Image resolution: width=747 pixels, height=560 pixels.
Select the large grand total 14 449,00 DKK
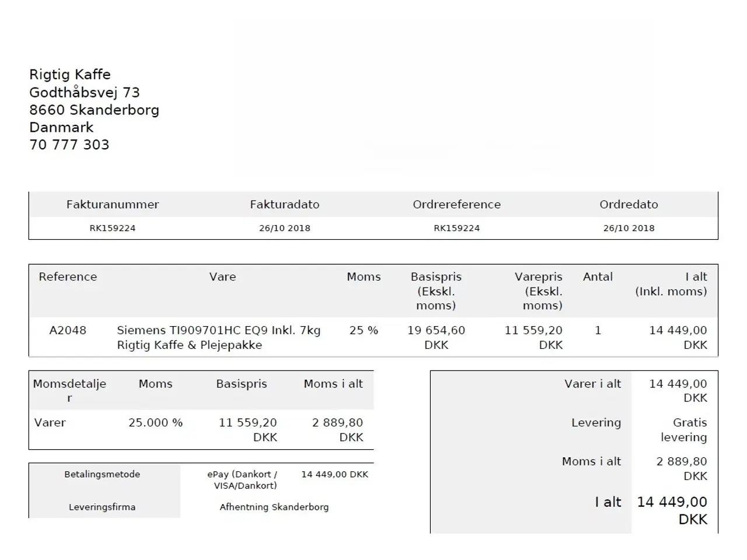pyautogui.click(x=672, y=510)
